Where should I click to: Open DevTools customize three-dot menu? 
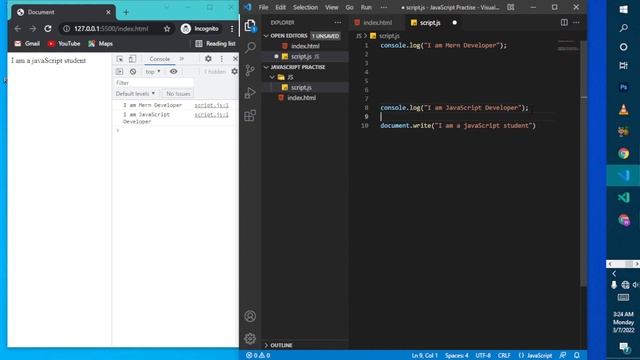[x=222, y=59]
